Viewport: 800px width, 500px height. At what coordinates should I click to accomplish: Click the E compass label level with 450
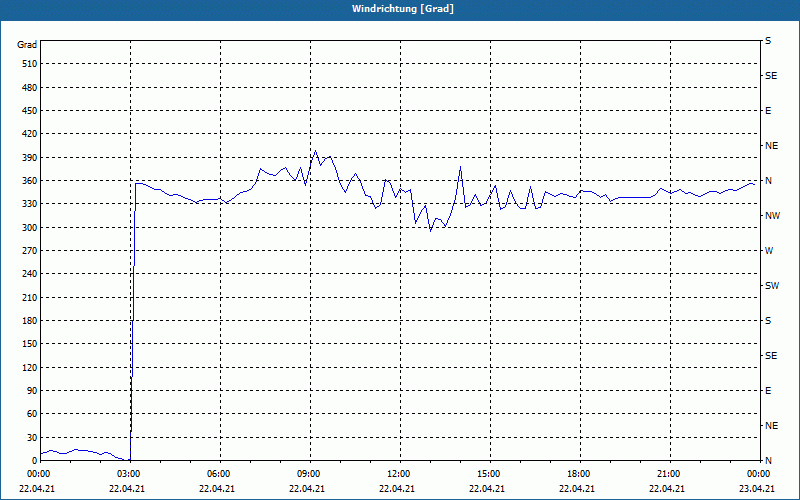click(768, 111)
